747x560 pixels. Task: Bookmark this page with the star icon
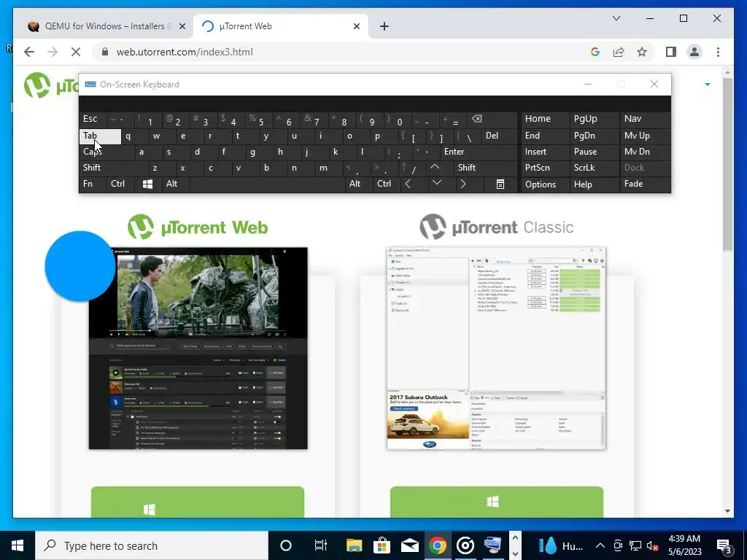point(642,52)
